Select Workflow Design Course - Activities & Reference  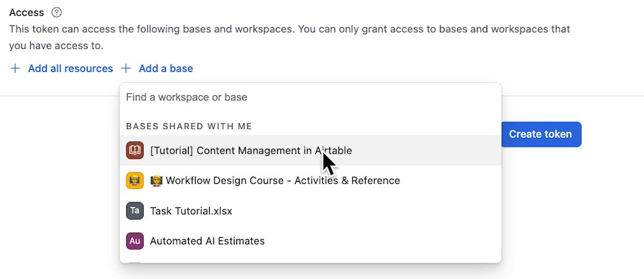pos(310,180)
